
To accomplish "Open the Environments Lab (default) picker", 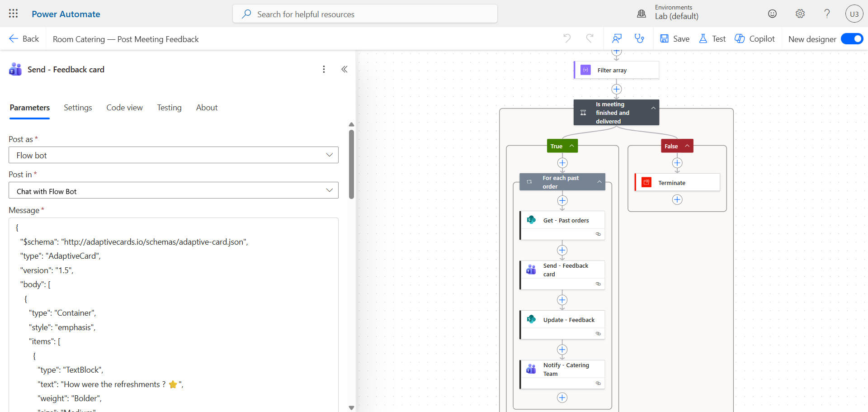I will (x=677, y=12).
